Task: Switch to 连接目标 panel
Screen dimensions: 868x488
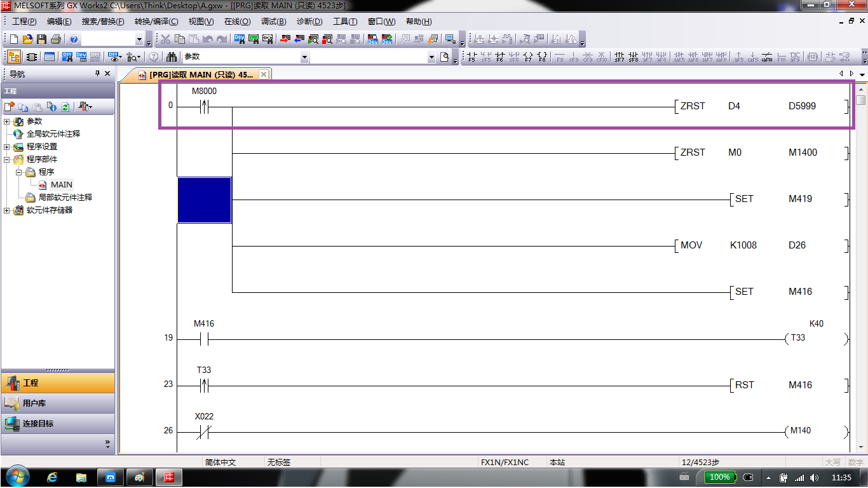Action: click(x=38, y=424)
